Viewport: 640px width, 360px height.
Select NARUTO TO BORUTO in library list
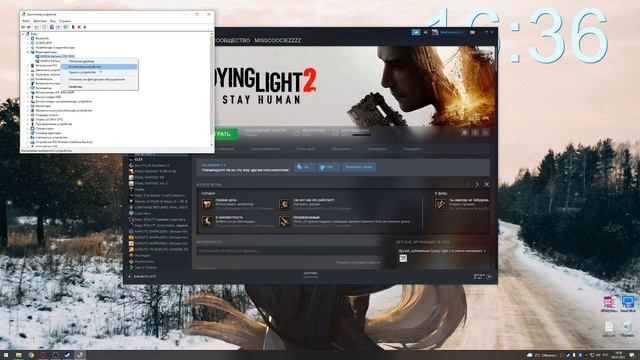pyautogui.click(x=161, y=249)
